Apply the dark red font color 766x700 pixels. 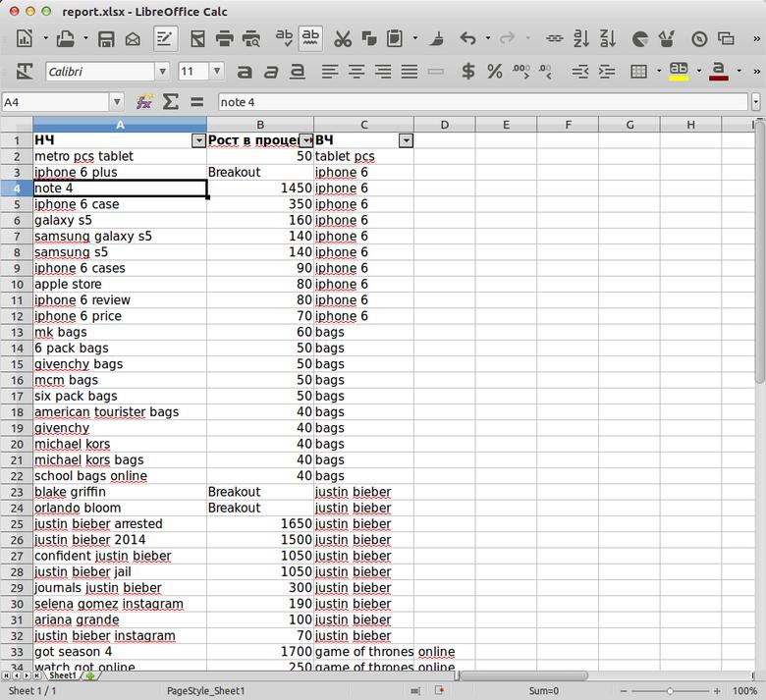pyautogui.click(x=718, y=72)
